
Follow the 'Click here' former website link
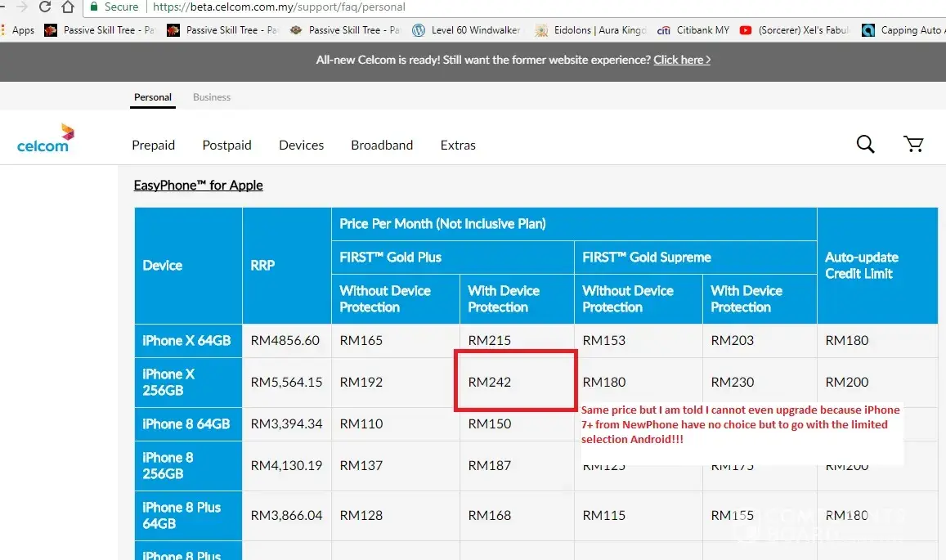(x=682, y=60)
